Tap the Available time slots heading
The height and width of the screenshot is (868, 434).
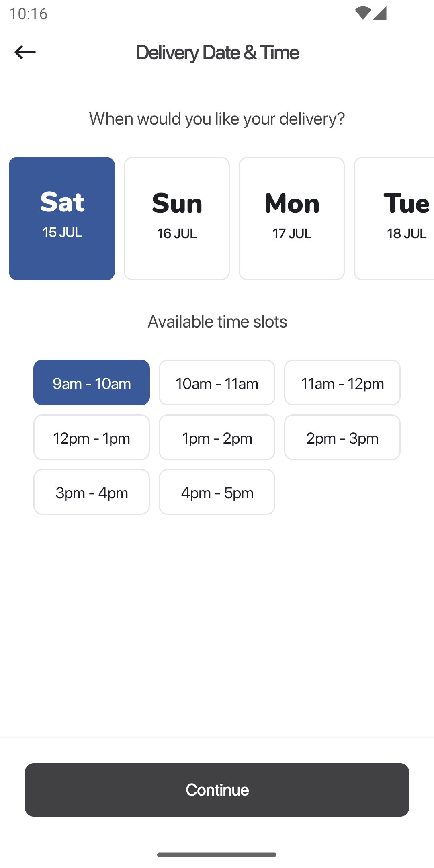217,321
